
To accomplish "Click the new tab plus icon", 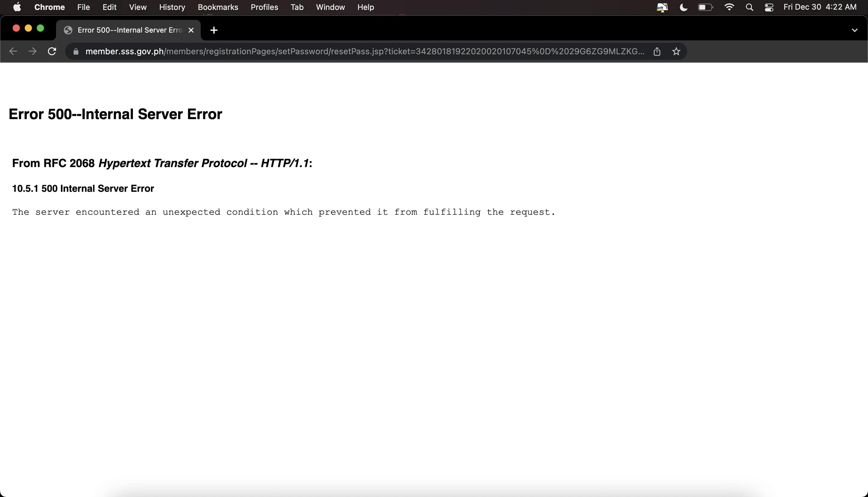I will pyautogui.click(x=213, y=30).
